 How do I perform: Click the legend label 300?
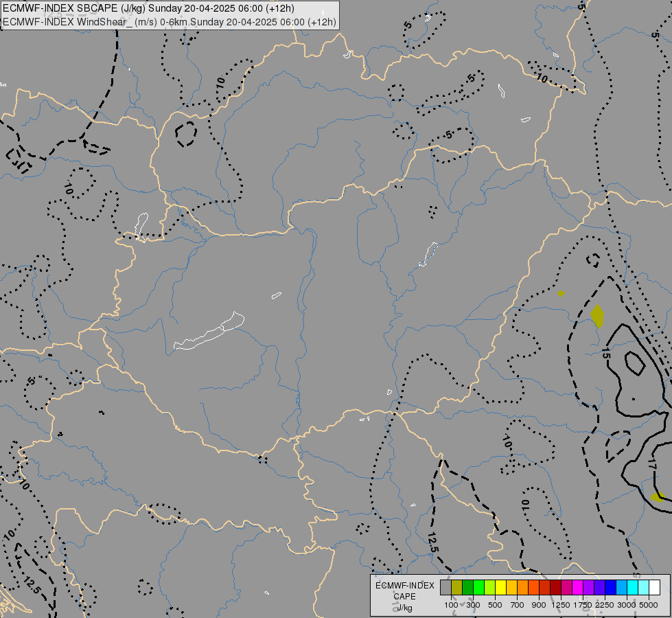[x=473, y=605]
